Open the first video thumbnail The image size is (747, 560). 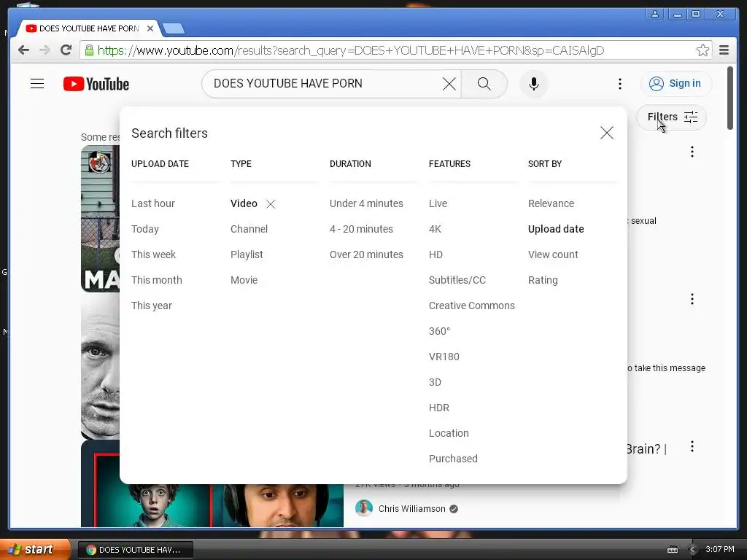[x=100, y=219]
